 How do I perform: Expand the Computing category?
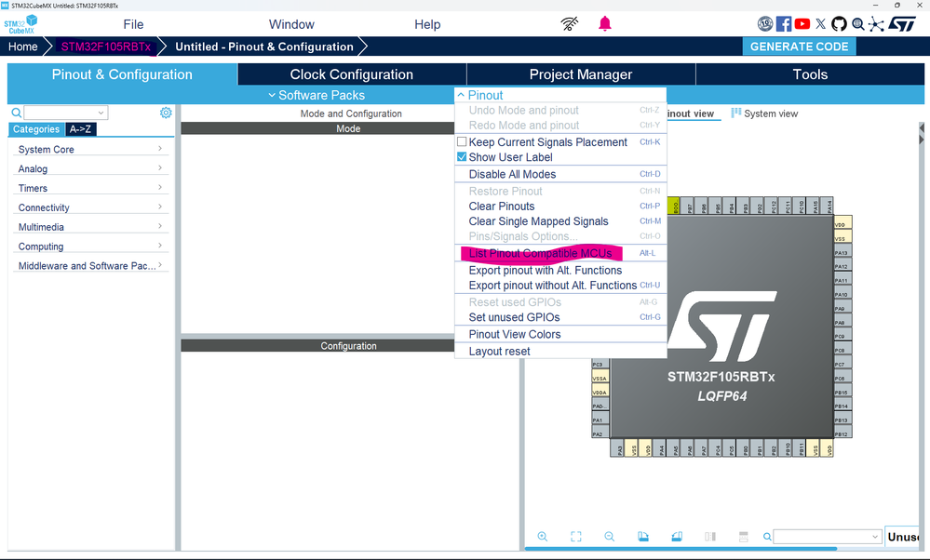coord(90,247)
